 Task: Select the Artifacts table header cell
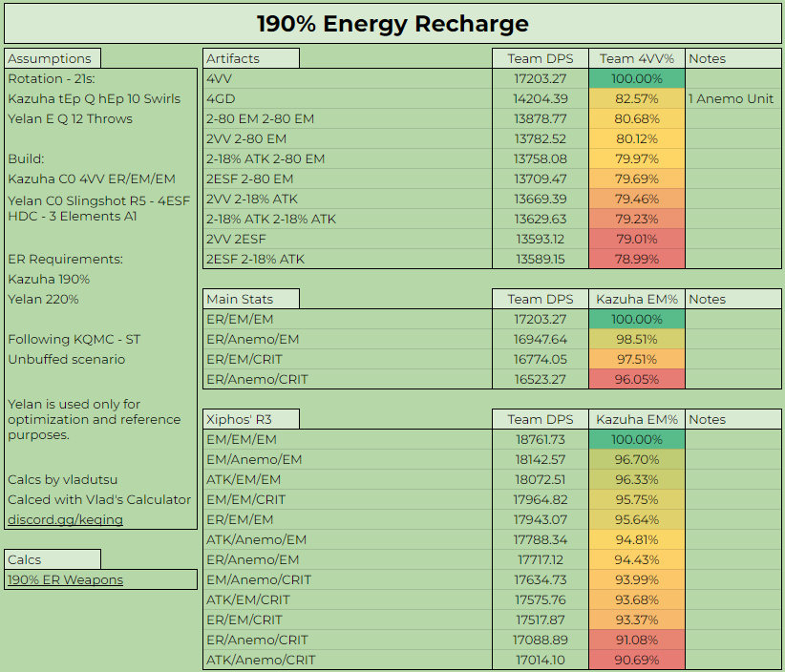tap(251, 58)
